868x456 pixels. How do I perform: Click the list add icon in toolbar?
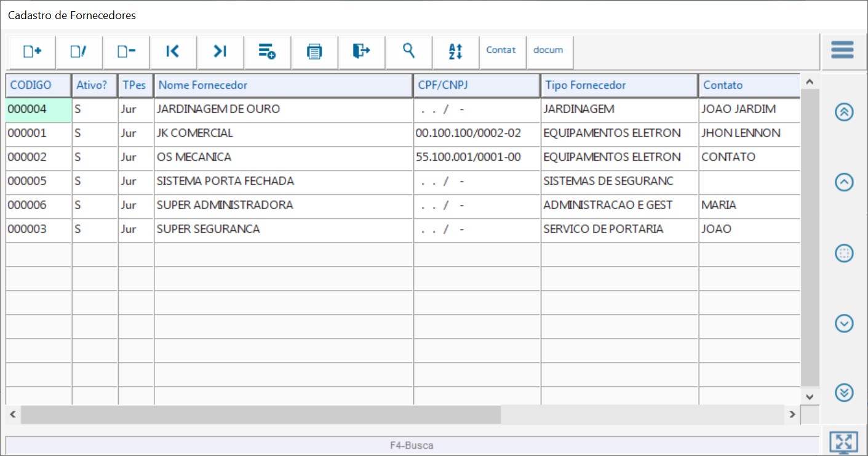(267, 52)
